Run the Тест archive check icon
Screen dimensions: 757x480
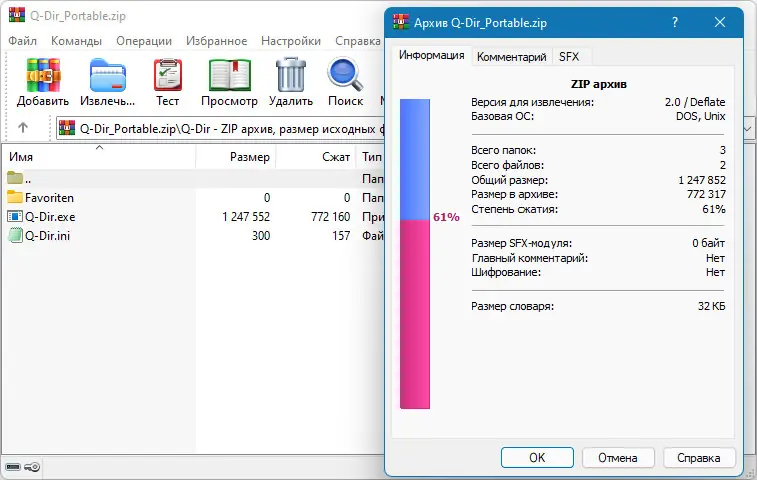coord(168,75)
